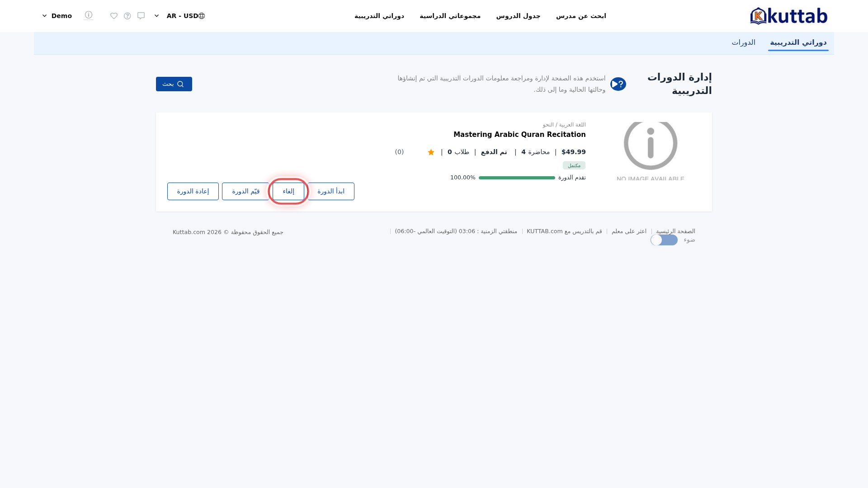Viewport: 868px width, 488px height.
Task: Click the إعادة الدورة button
Action: (x=193, y=191)
